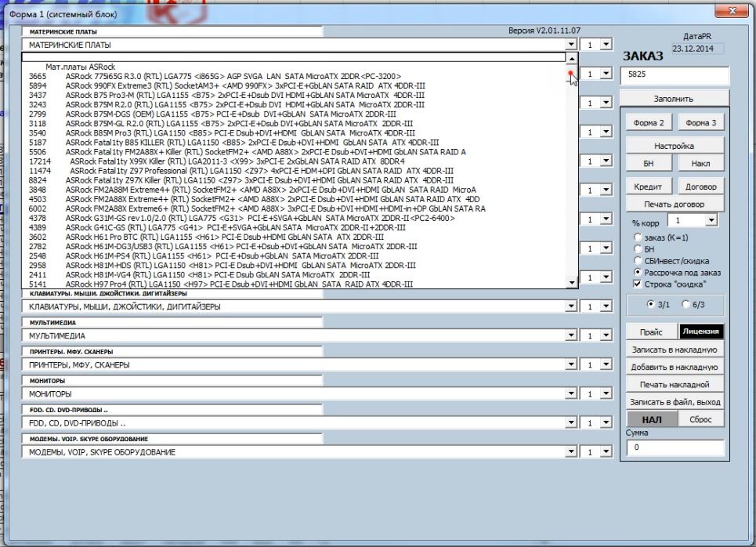Select item 5894 ASRock 990FX Extreme3
Screen dimensions: 756x547
pyautogui.click(x=293, y=86)
